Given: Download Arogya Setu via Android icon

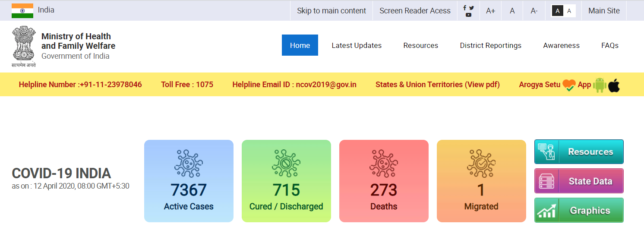Looking at the screenshot, I should click(x=600, y=85).
